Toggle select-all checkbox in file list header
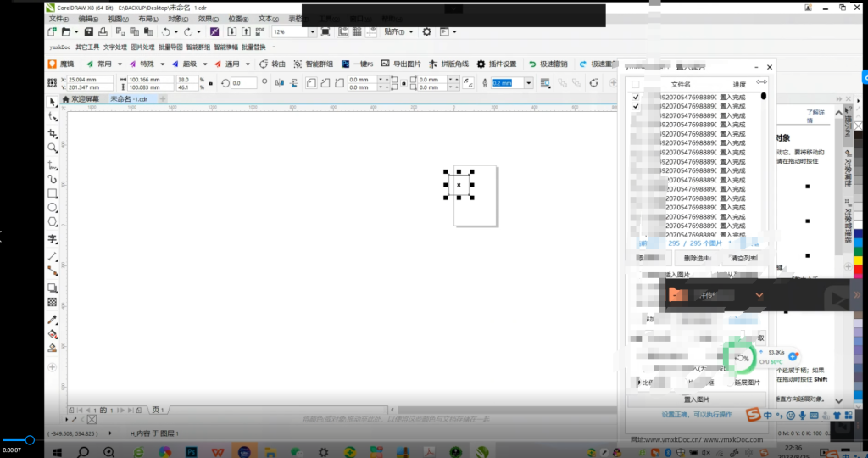 (636, 85)
